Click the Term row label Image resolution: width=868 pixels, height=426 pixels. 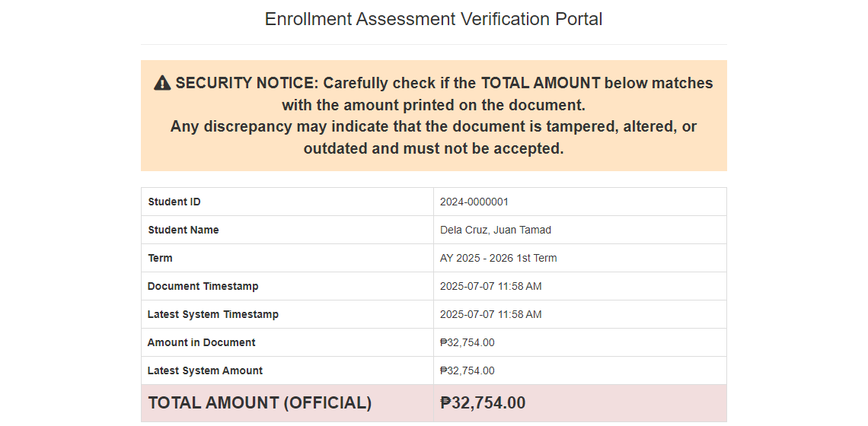pos(160,259)
